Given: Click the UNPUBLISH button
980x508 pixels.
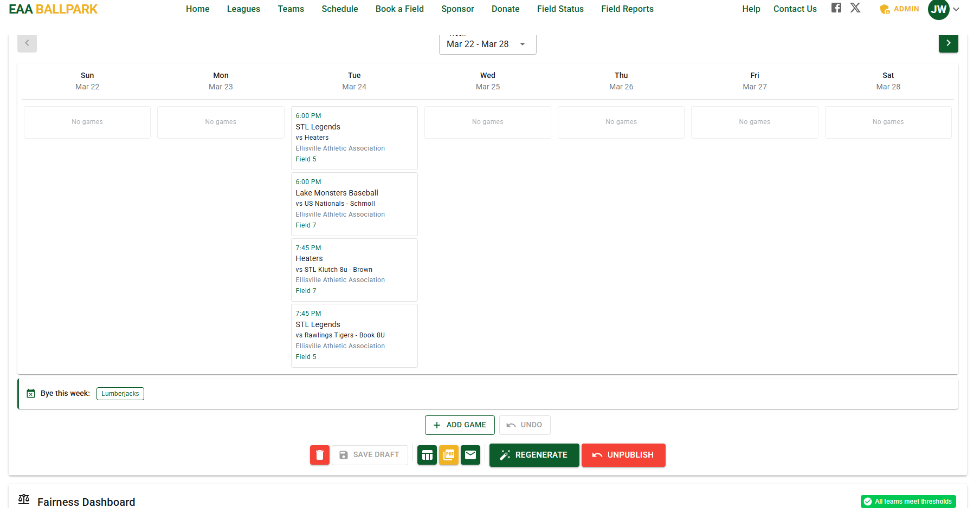Looking at the screenshot, I should coord(623,455).
